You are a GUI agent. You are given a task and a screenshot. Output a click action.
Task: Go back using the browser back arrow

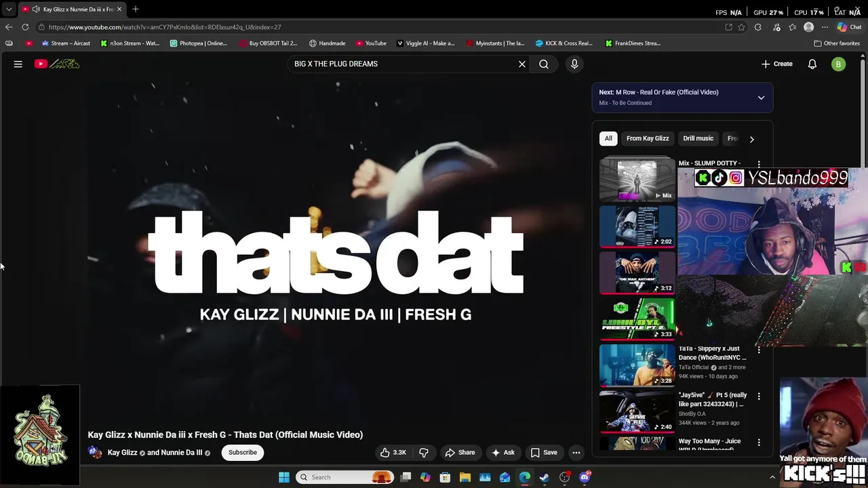point(9,27)
